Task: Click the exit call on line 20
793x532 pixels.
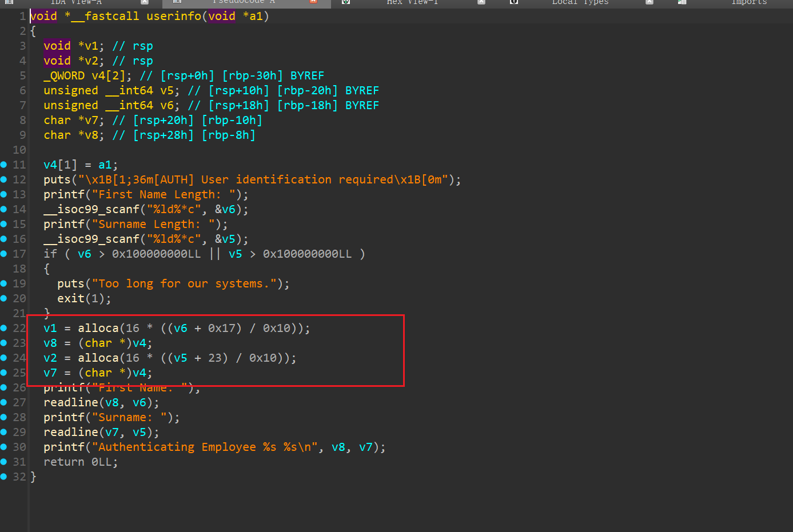Action: (x=84, y=298)
